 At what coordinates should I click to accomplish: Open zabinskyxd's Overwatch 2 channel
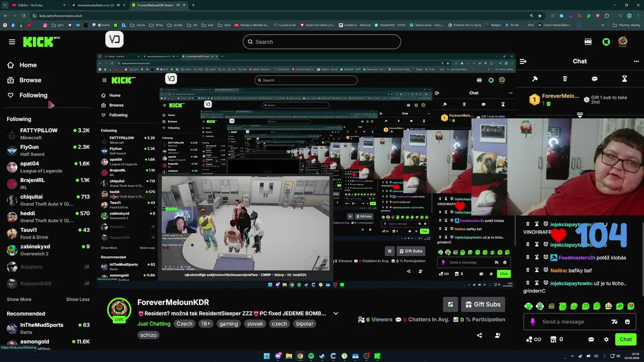coord(48,250)
